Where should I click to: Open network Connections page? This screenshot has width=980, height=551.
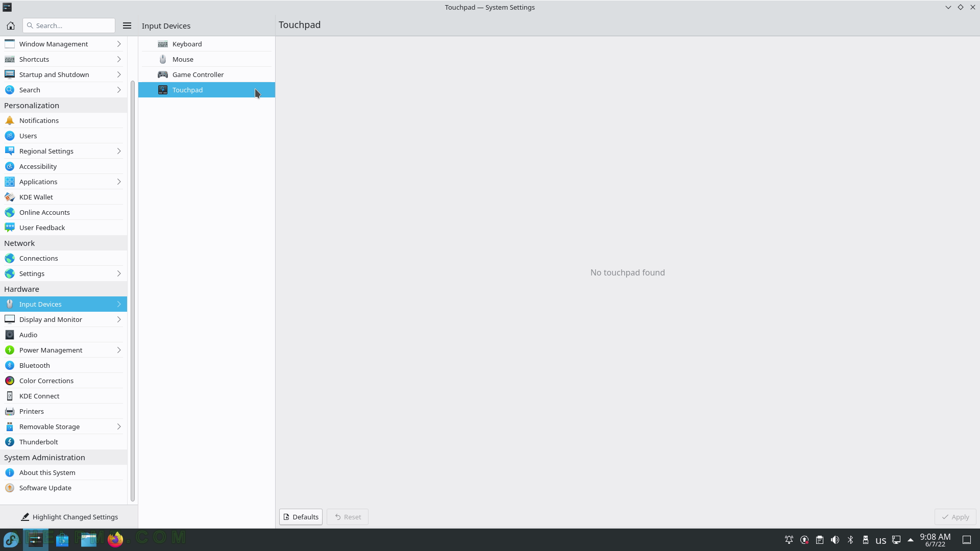[x=63, y=258]
